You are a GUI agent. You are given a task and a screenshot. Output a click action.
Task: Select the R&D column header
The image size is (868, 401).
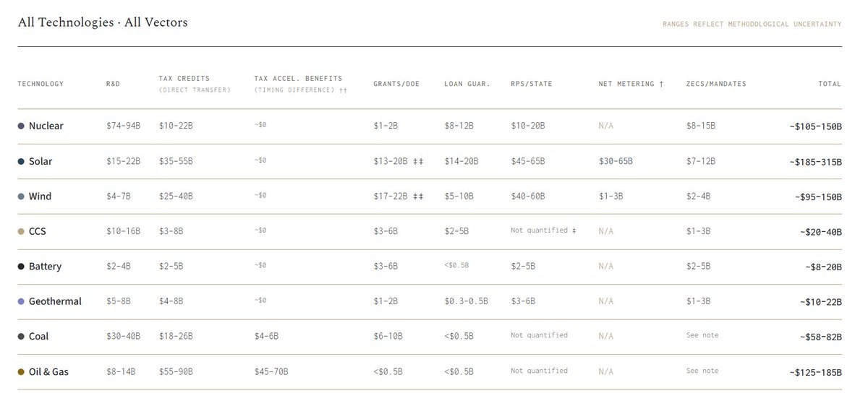pos(113,84)
